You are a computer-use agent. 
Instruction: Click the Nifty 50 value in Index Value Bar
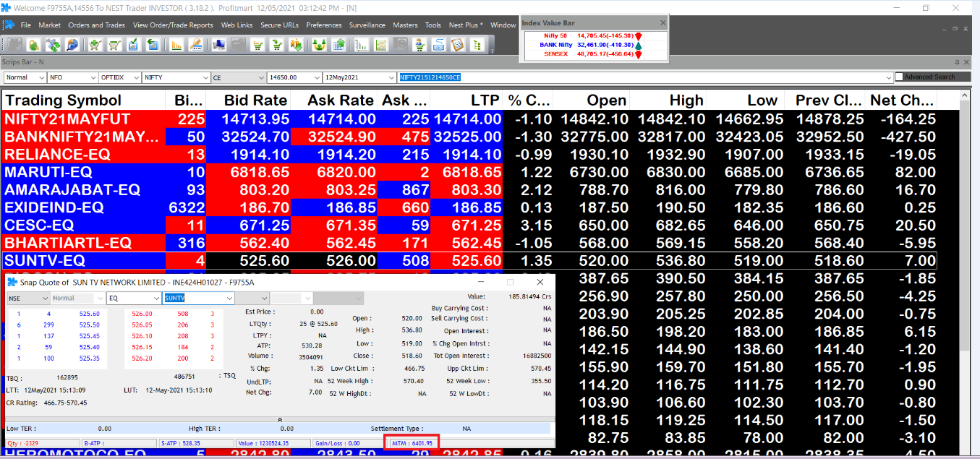point(606,35)
